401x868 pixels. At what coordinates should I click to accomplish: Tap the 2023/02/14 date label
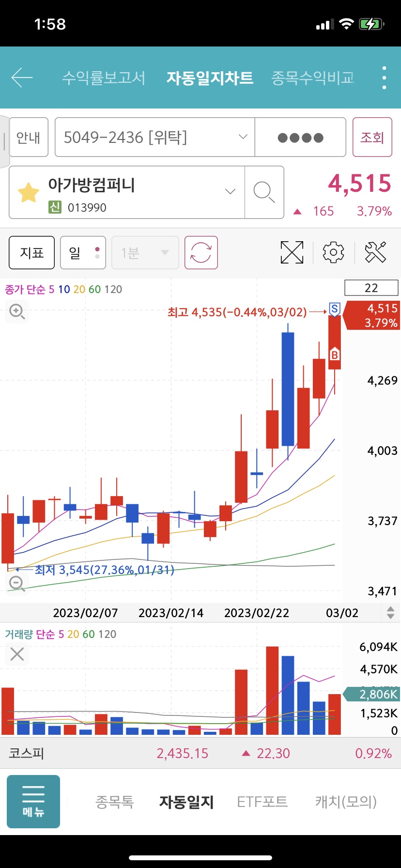tap(171, 613)
